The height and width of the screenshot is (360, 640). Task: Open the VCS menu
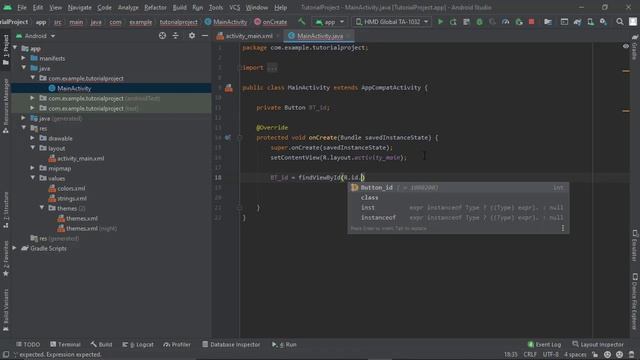tap(234, 7)
